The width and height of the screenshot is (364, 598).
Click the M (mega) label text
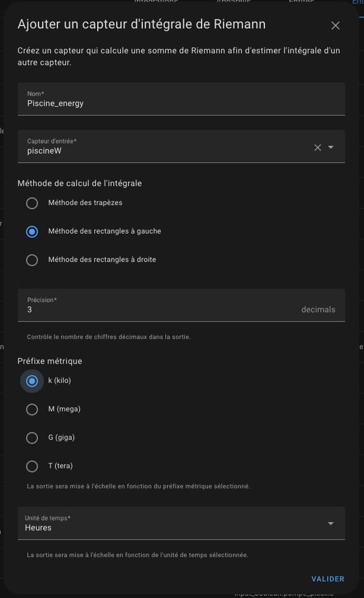(64, 409)
